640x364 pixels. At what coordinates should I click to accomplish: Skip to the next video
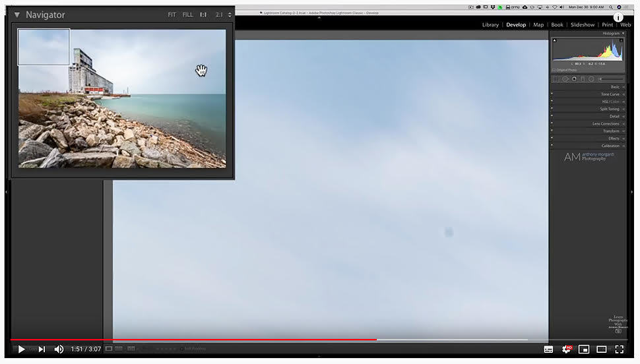[x=42, y=349]
